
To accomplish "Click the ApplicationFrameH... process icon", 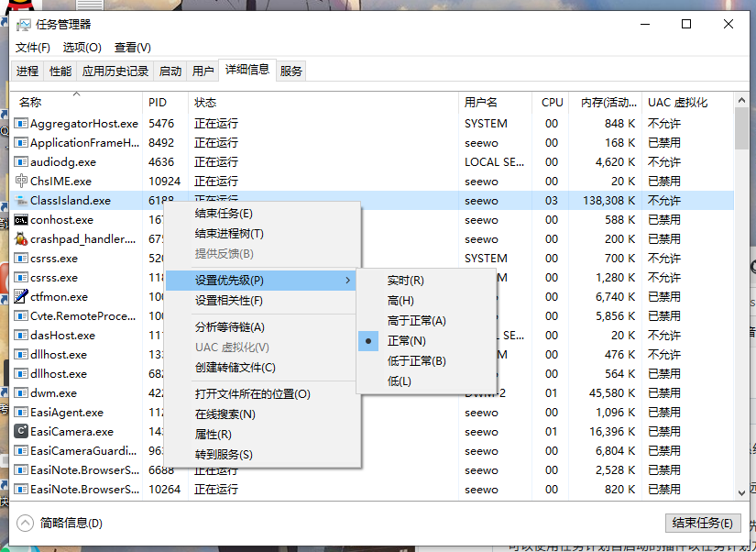I will pos(21,143).
